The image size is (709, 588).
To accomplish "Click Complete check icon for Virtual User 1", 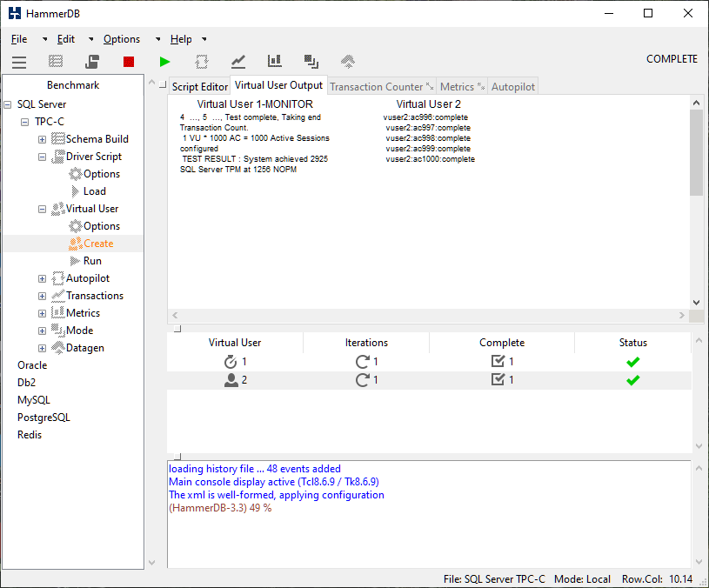I will tap(498, 361).
